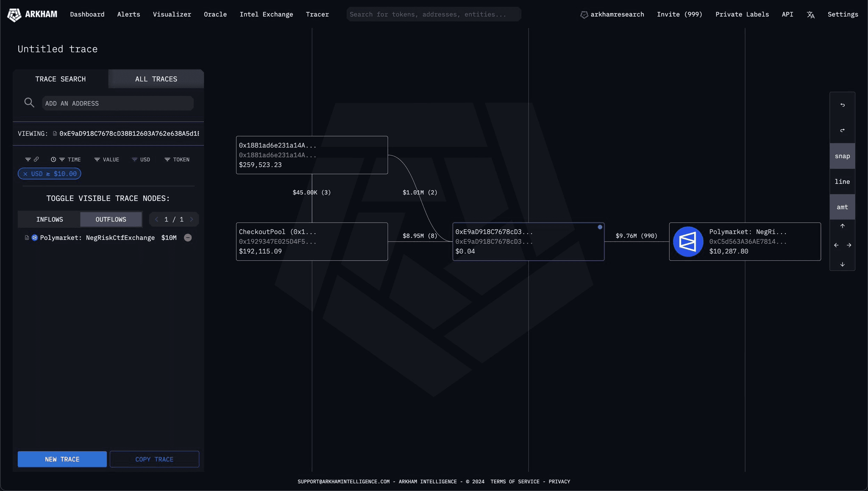Click the blue dot on the 0xE9aD918C node
This screenshot has height=491, width=868.
click(x=600, y=227)
